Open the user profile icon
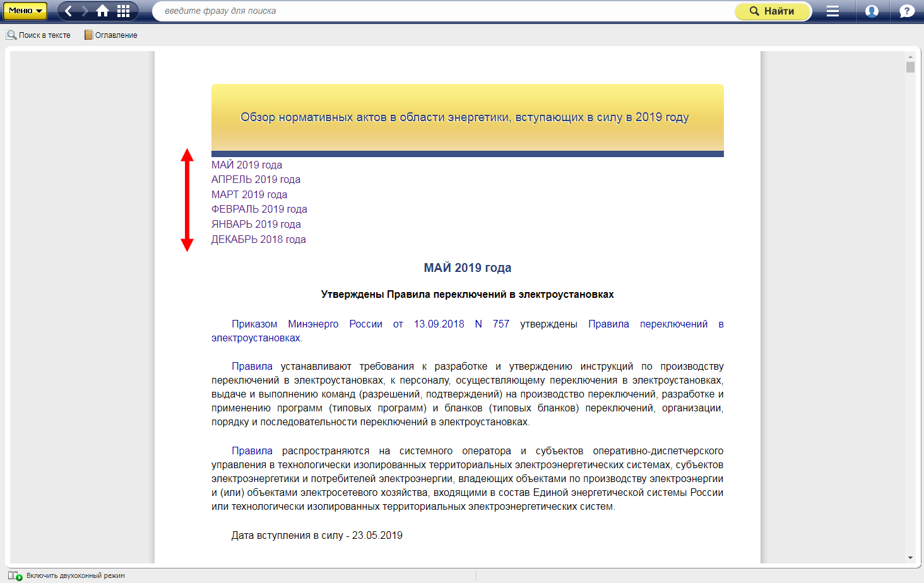 (872, 11)
